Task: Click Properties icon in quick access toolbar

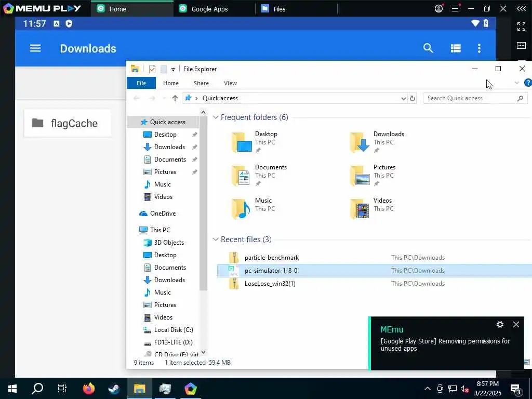Action: click(x=152, y=69)
